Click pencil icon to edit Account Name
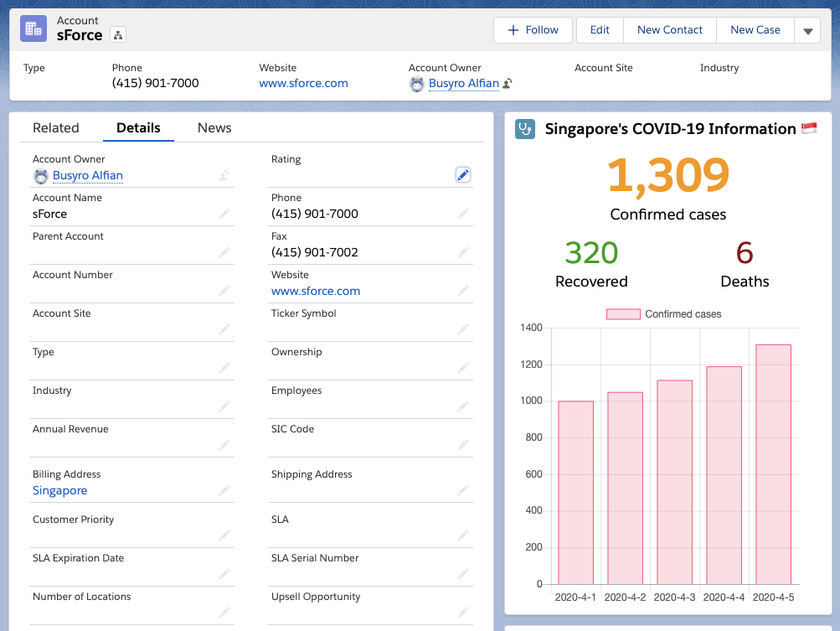Screen dimensions: 840x631 [x=224, y=214]
